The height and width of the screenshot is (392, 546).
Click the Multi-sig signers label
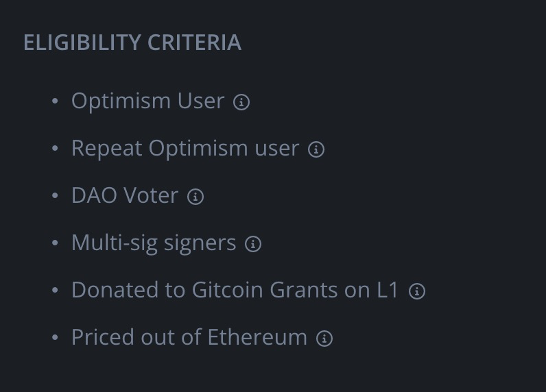click(154, 243)
